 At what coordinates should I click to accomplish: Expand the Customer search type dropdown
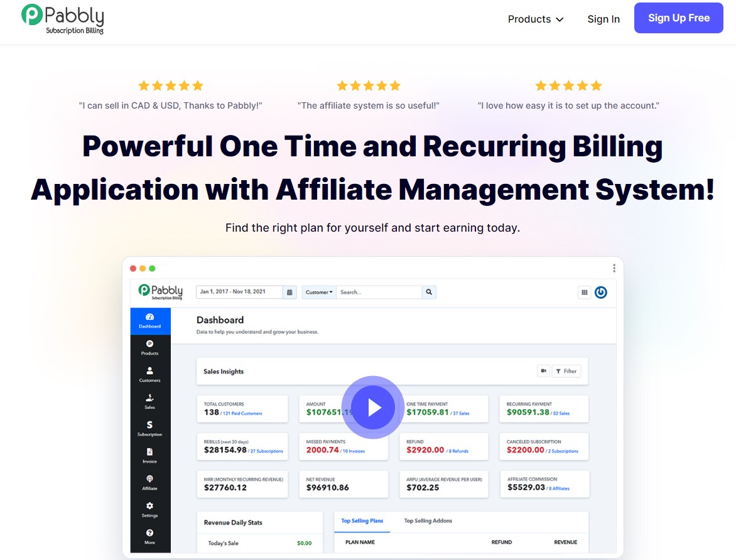point(319,292)
